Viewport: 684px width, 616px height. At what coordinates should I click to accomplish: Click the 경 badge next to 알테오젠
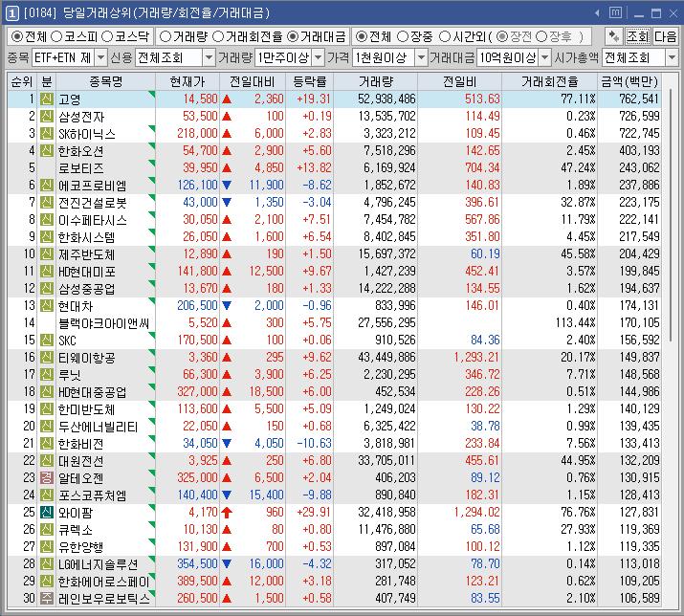click(x=46, y=477)
